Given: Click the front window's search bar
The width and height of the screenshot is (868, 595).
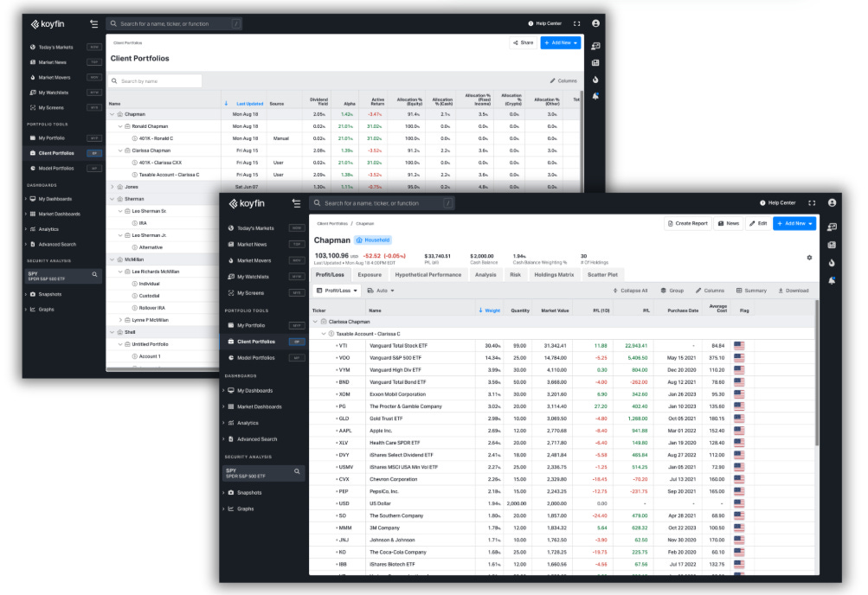Looking at the screenshot, I should click(382, 203).
